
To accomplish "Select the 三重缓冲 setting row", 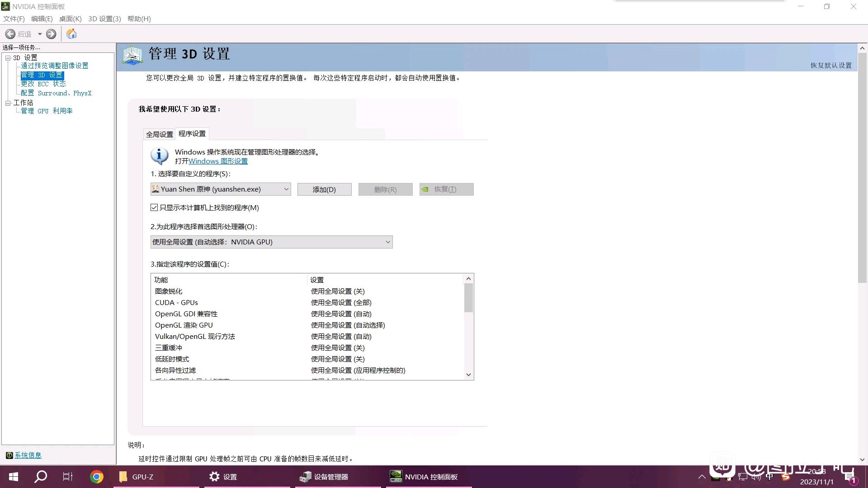I will (x=307, y=348).
